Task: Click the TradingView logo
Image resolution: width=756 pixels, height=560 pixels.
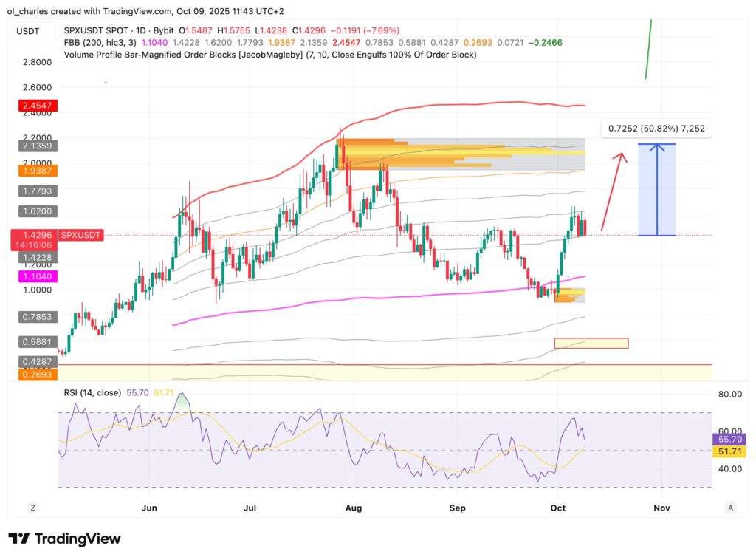Action: pyautogui.click(x=63, y=539)
